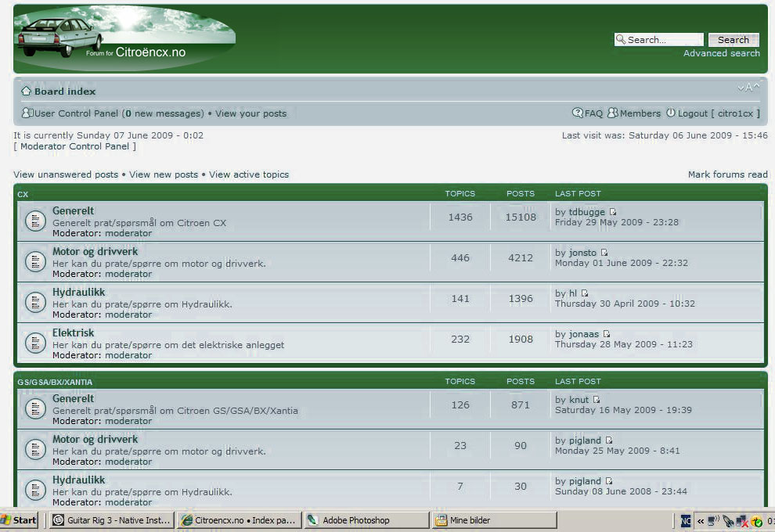View latest post icon by hl

585,293
